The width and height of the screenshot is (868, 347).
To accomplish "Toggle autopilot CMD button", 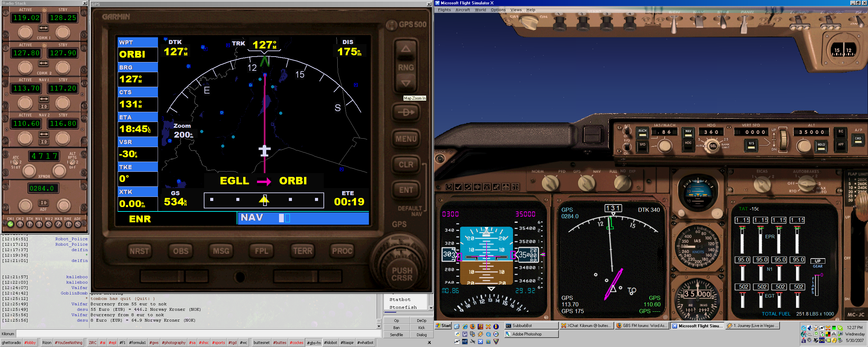I will coord(858,140).
